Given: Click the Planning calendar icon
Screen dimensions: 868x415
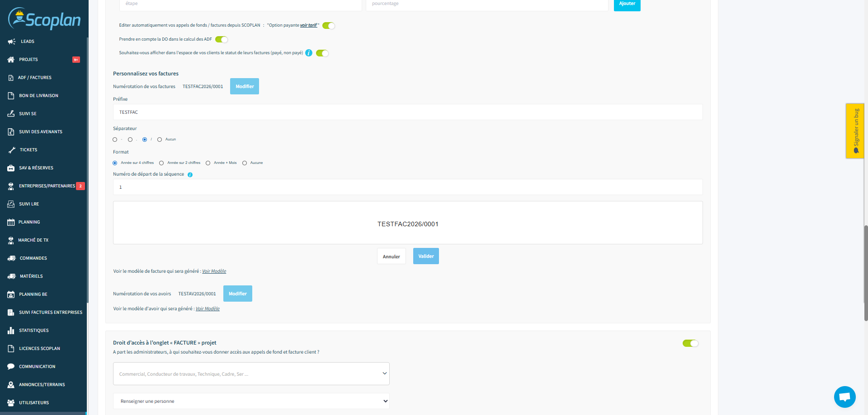Looking at the screenshot, I should [x=11, y=222].
